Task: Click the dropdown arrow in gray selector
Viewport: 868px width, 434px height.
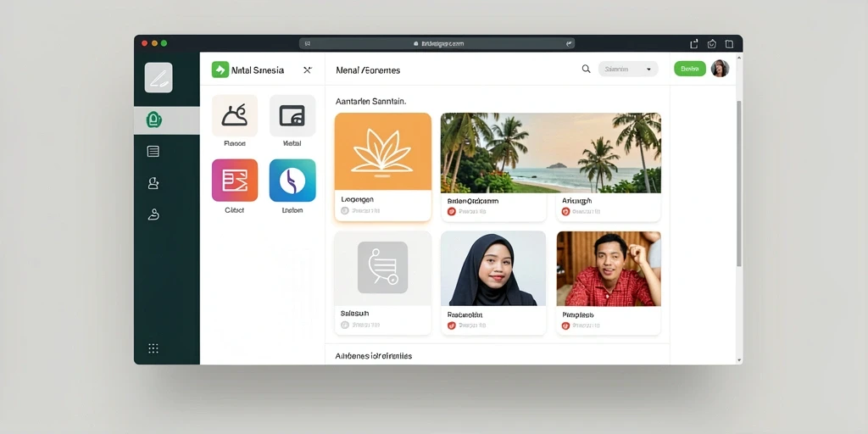Action: point(648,70)
